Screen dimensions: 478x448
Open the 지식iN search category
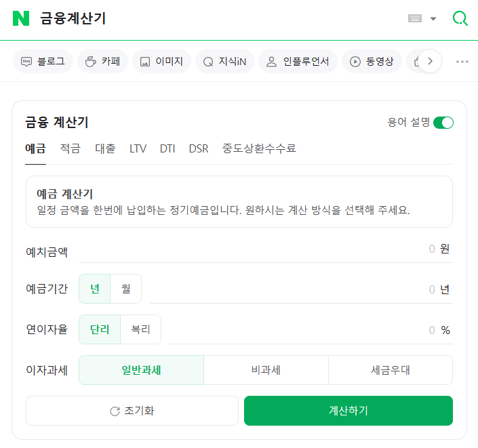click(x=224, y=61)
